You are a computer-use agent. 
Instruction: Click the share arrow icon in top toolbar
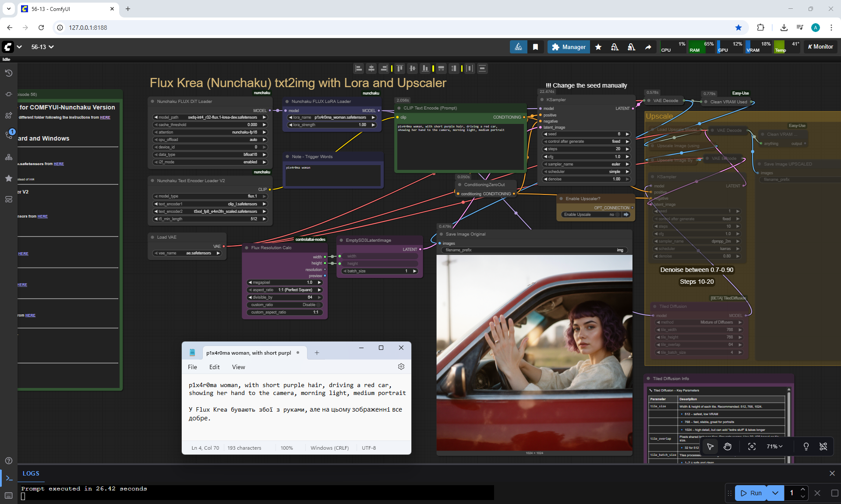[x=648, y=47]
